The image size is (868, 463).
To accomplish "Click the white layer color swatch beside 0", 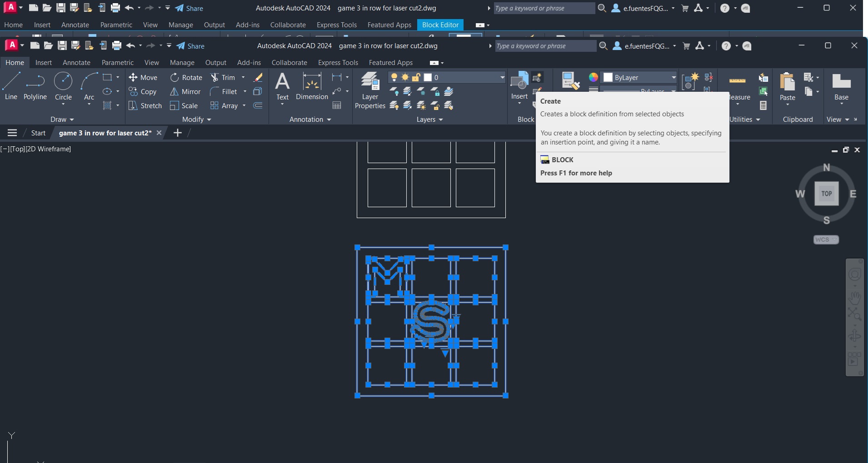I will point(428,77).
